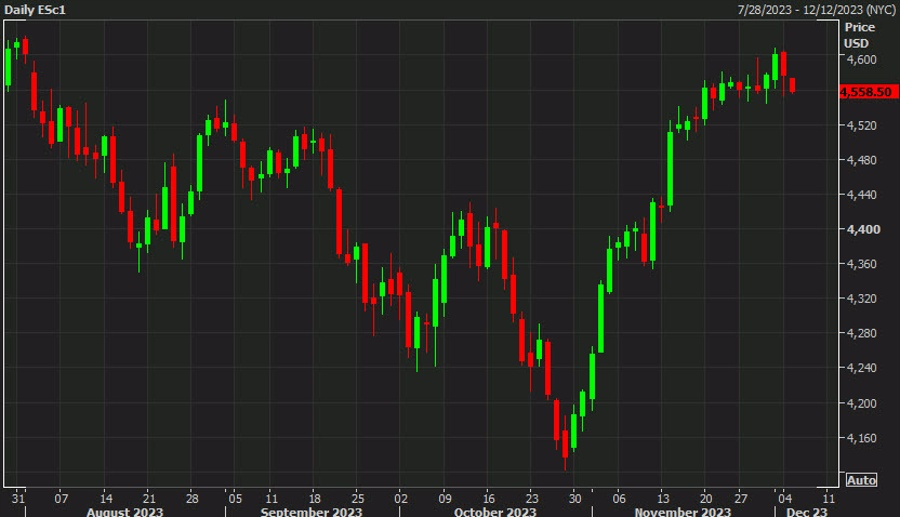Screen dimensions: 900x517
Task: Click the bold 4,400 price axis label
Action: [x=860, y=230]
